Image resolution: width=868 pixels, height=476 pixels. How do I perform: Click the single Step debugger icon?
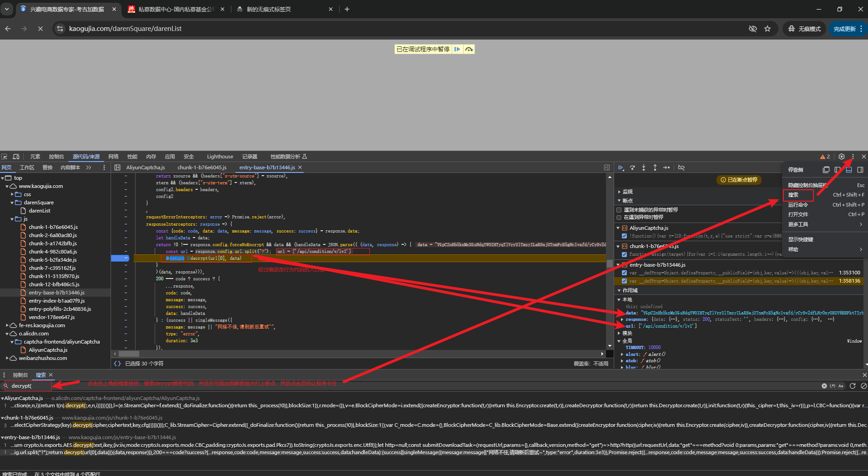[x=666, y=168]
